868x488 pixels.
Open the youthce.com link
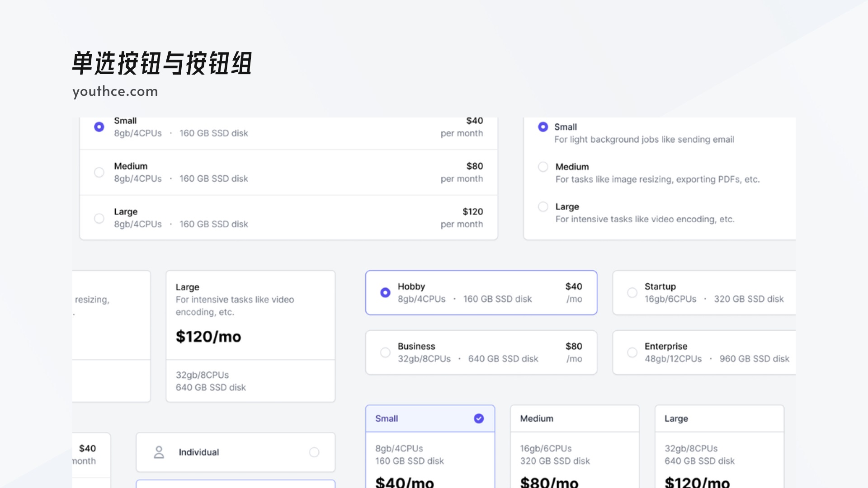115,91
